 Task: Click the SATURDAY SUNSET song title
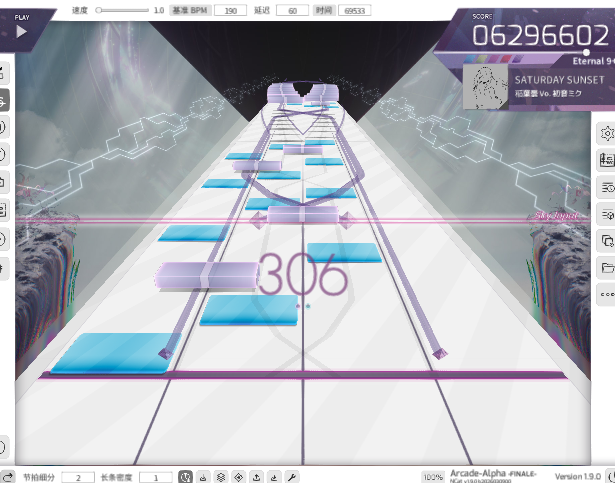559,80
